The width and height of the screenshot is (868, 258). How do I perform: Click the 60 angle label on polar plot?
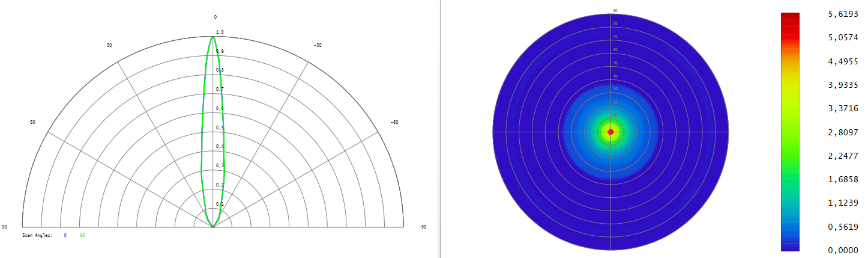click(33, 122)
